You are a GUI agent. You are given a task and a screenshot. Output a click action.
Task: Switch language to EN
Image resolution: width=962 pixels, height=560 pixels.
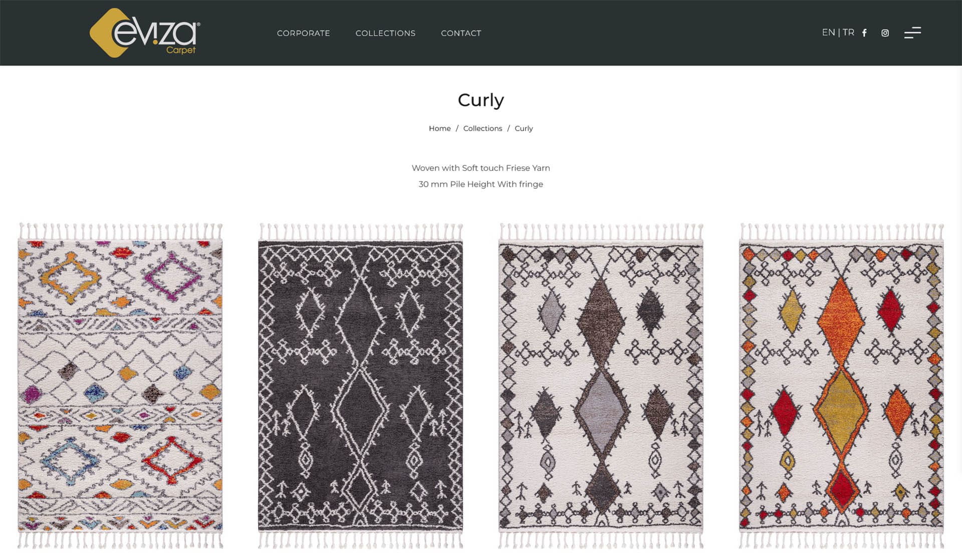828,32
